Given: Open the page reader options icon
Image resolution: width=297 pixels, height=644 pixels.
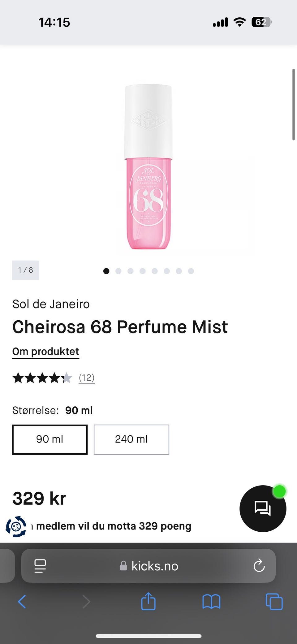Looking at the screenshot, I should pyautogui.click(x=40, y=566).
